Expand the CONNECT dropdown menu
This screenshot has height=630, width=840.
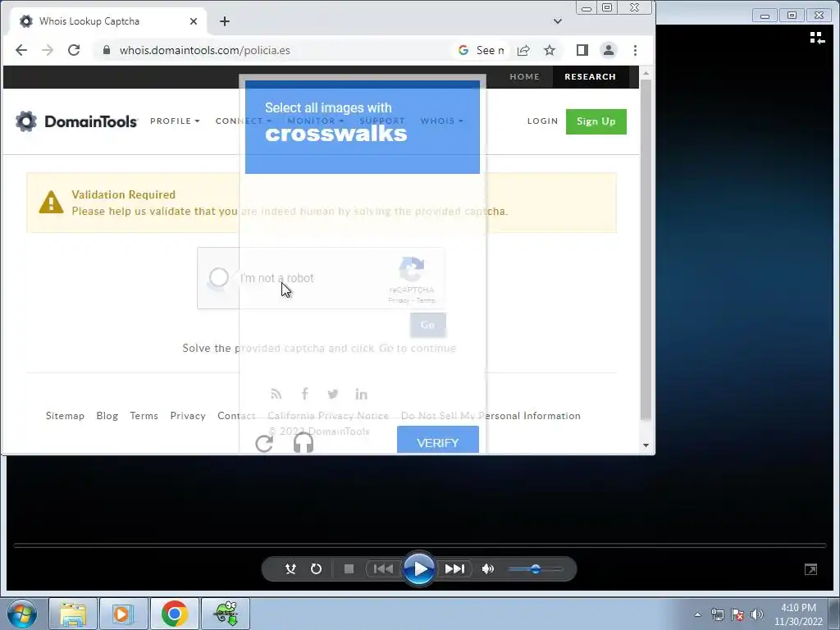(x=243, y=121)
